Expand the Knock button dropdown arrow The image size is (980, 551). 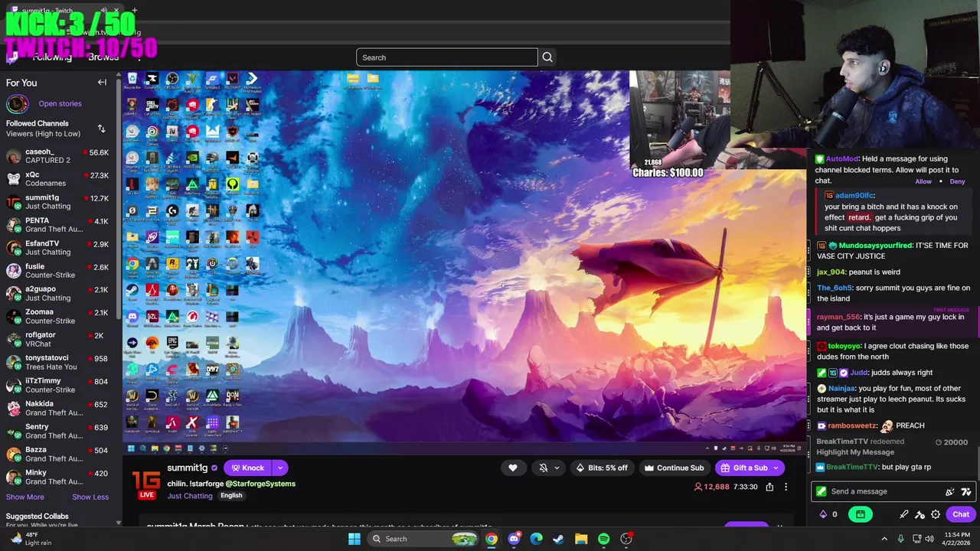click(x=280, y=468)
